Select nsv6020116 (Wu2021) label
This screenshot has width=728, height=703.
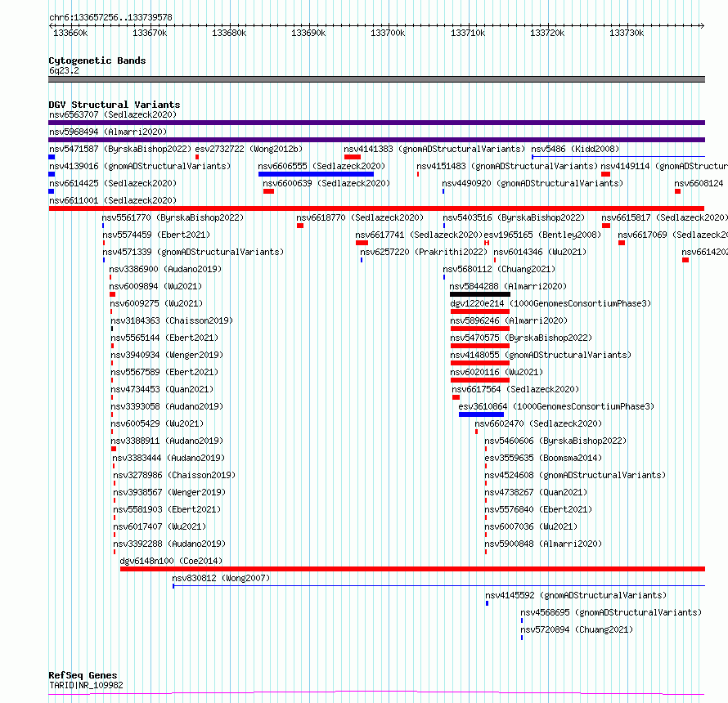tap(497, 372)
